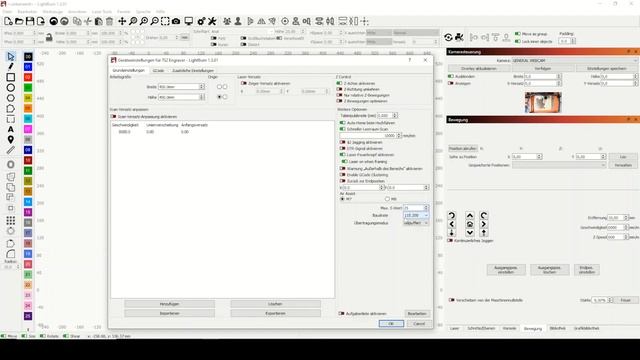Image resolution: width=640 pixels, height=360 pixels.
Task: Open the Bewegung tab at bottom right
Action: pos(533,328)
